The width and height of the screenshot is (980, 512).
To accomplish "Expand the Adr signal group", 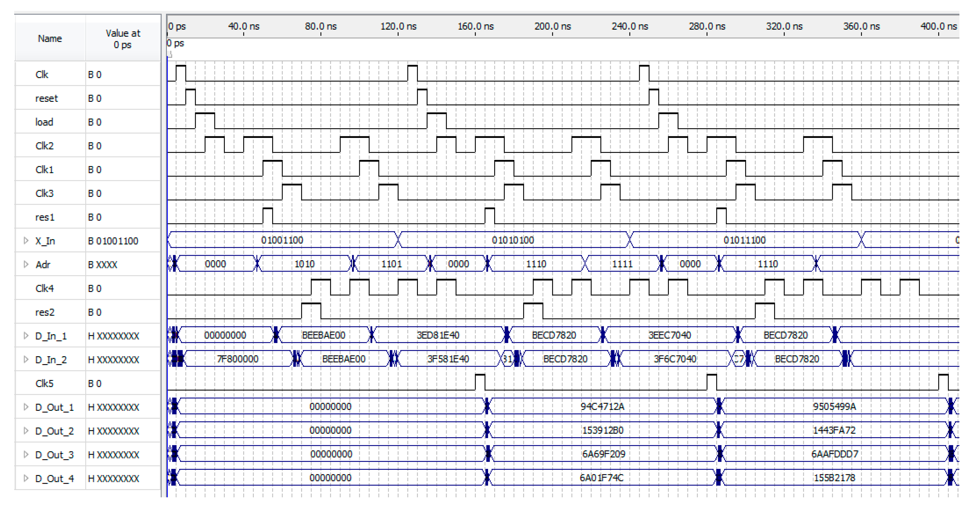I will point(26,264).
